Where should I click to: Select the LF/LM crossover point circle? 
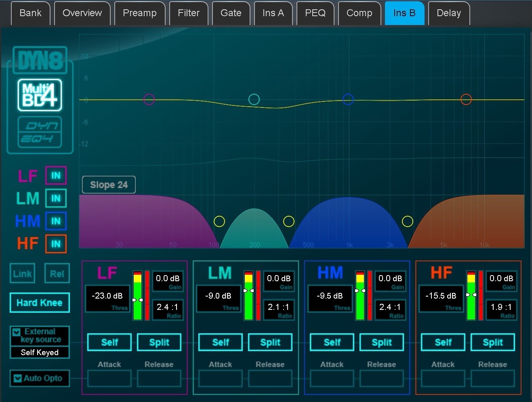(x=219, y=221)
